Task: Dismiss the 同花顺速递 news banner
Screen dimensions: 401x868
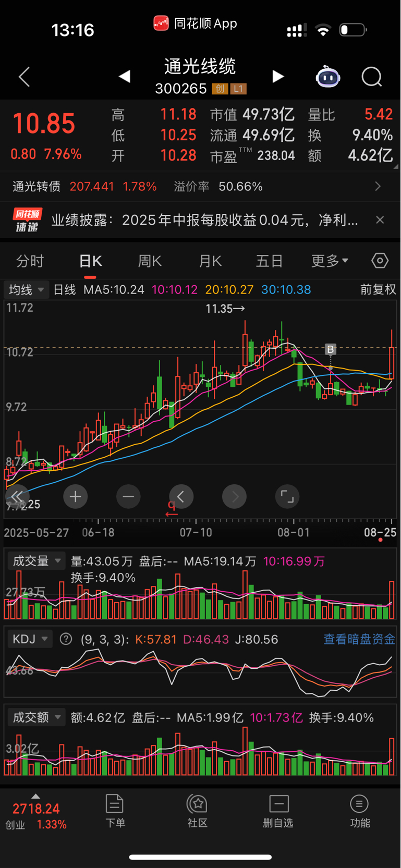Action: click(x=380, y=220)
